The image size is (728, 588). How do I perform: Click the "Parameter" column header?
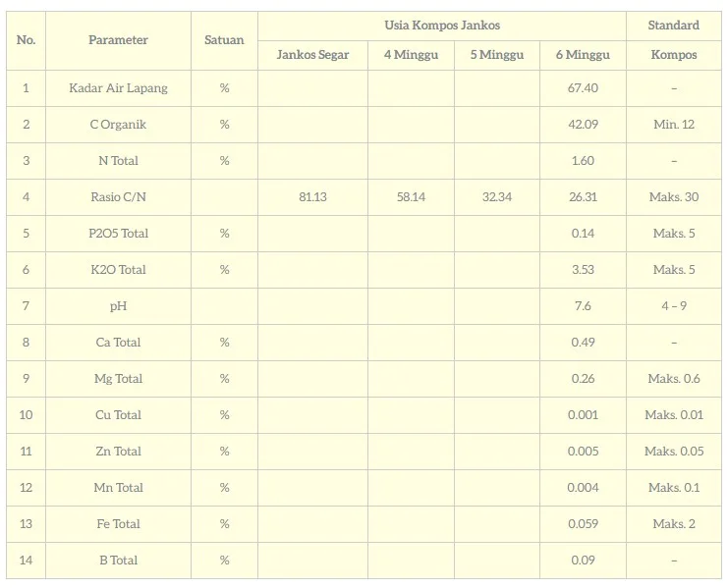pos(118,40)
